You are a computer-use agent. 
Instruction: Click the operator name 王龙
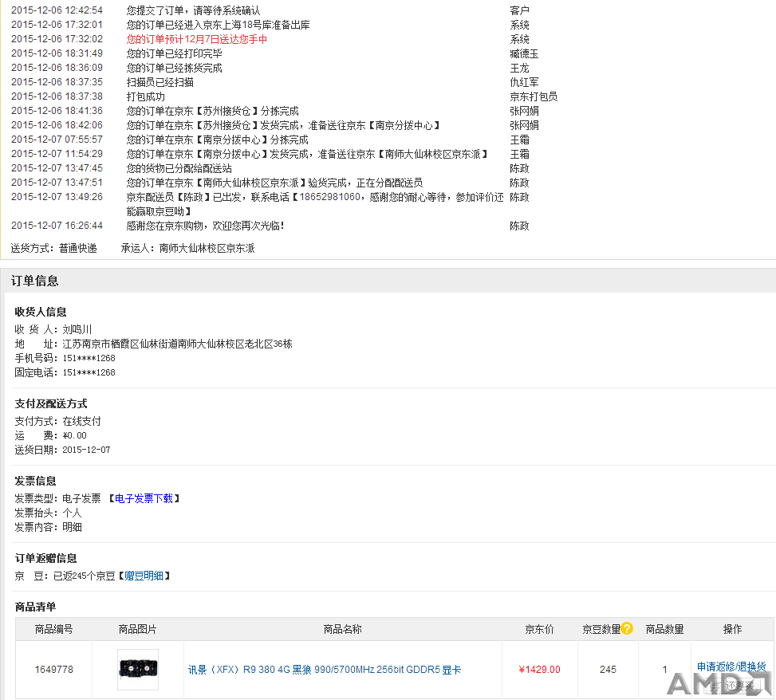pos(519,68)
